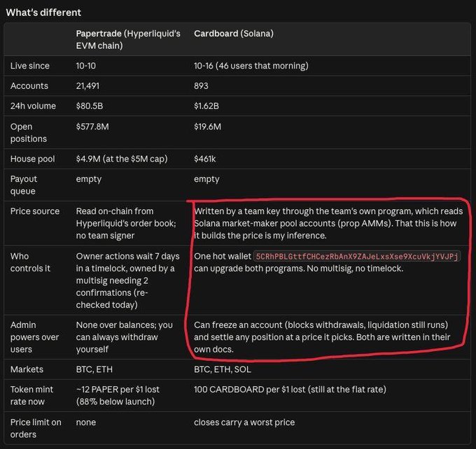
Task: Click 'None over balances; you can always withdraw' cell
Action: click(x=124, y=337)
